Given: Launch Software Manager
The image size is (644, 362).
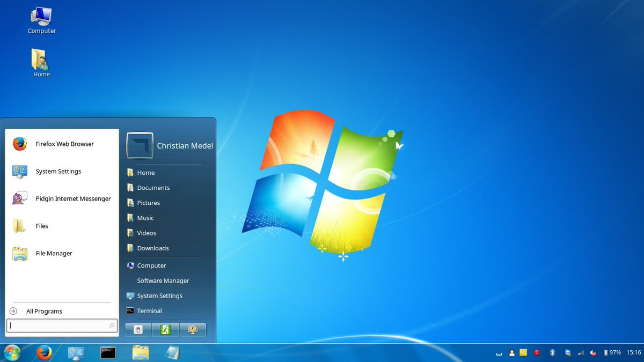Looking at the screenshot, I should (x=164, y=281).
